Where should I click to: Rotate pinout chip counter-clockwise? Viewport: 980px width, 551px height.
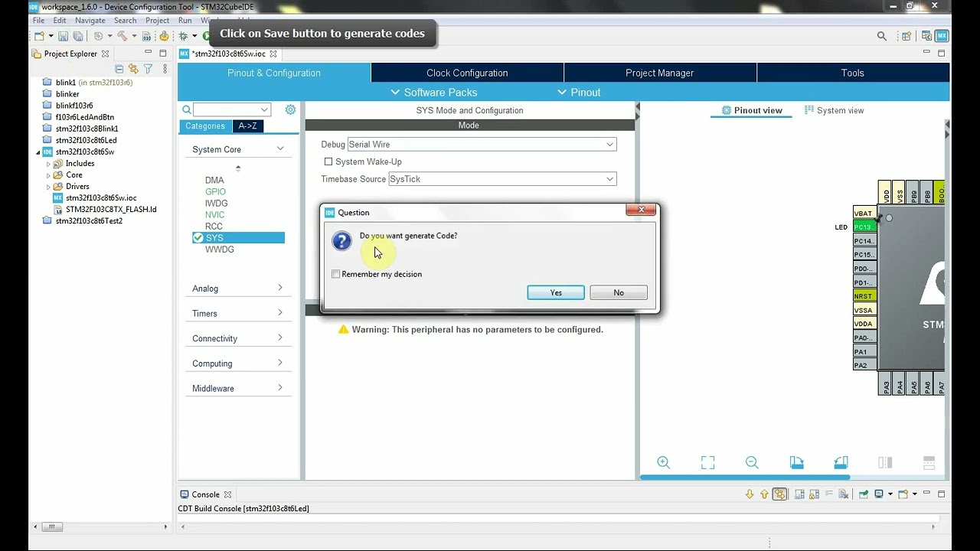coord(841,462)
